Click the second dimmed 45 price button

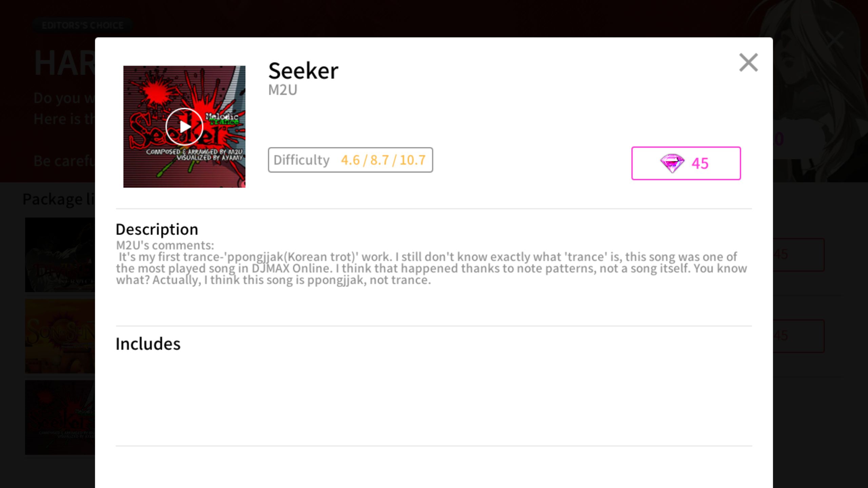point(799,336)
